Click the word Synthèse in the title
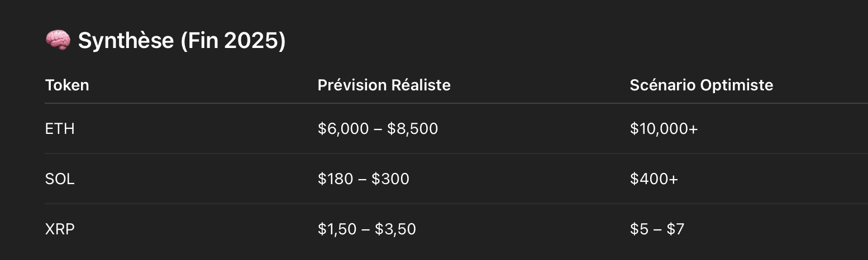The image size is (868, 260). [126, 41]
